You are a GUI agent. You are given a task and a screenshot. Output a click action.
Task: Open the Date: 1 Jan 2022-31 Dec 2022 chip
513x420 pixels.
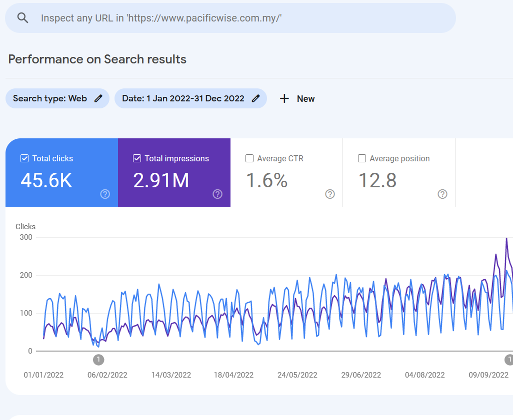[190, 98]
